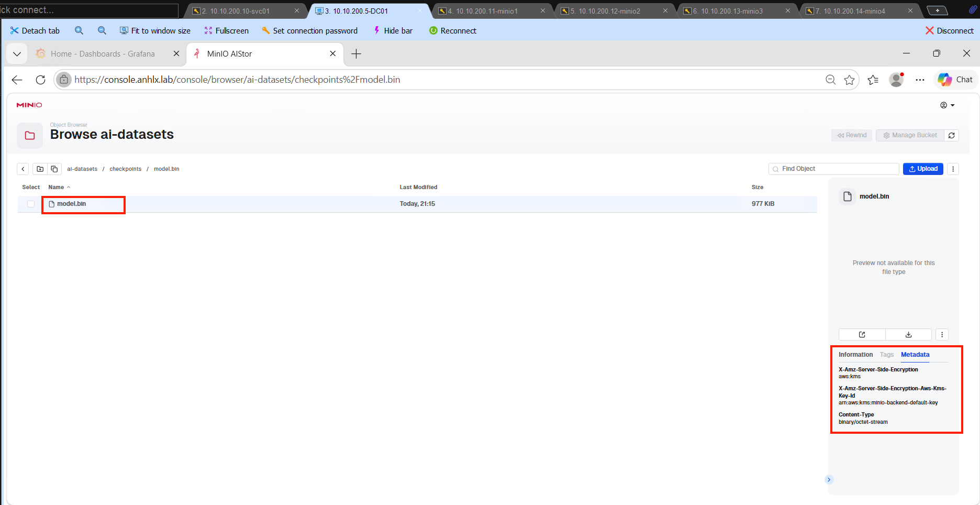Open the Copilot Chat sidebar
Viewport: 980px width, 505px height.
[x=955, y=80]
